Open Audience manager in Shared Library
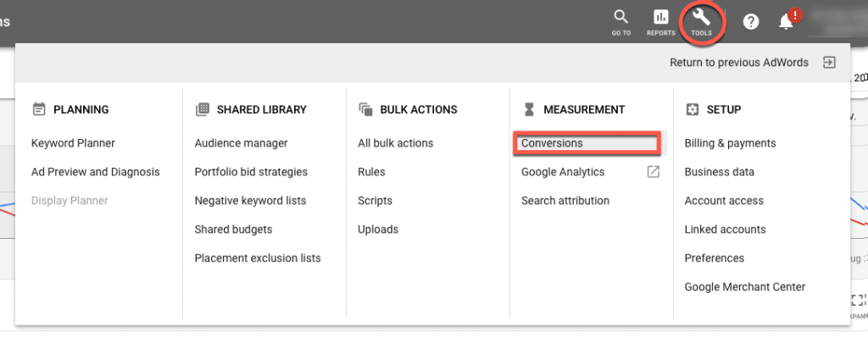 [x=242, y=143]
